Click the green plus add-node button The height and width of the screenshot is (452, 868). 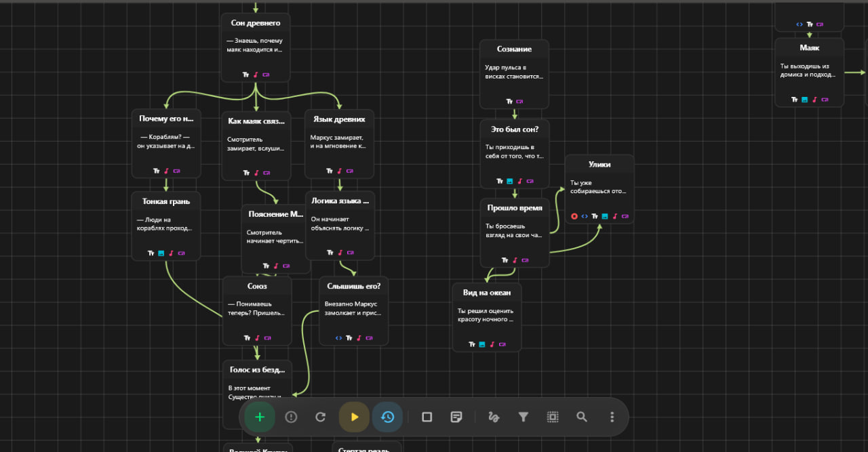coord(259,417)
